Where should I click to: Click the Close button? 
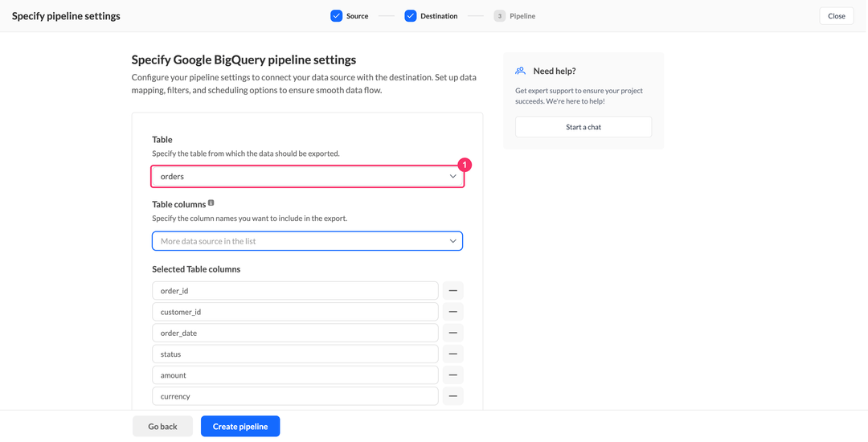837,16
